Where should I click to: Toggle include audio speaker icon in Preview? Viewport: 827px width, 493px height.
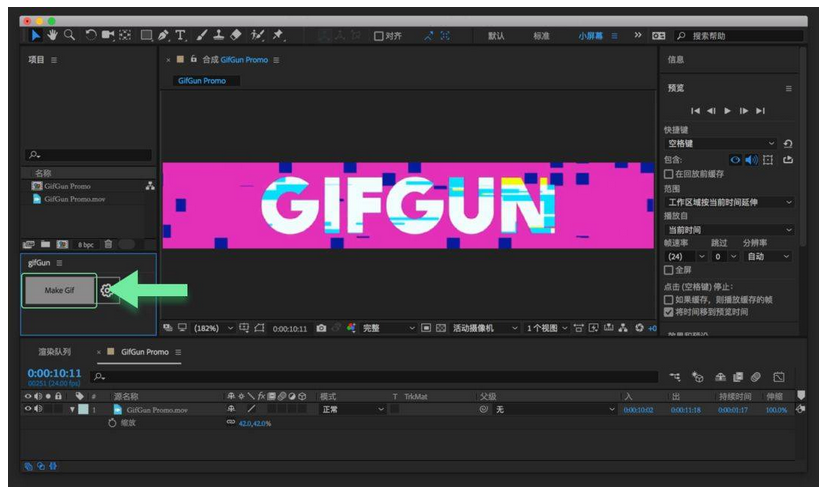coord(752,160)
